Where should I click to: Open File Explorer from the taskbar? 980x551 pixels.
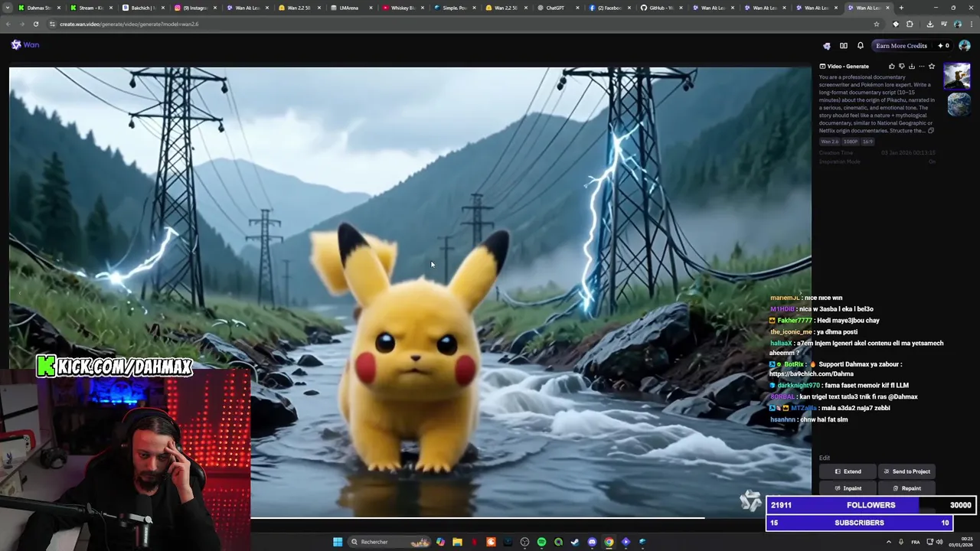(457, 542)
